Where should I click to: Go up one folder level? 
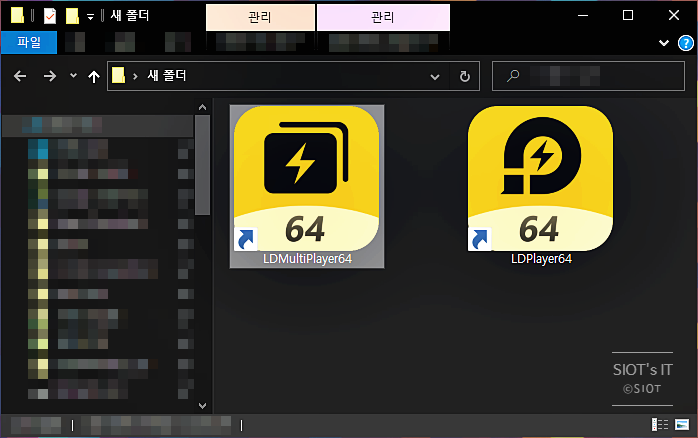[x=93, y=77]
